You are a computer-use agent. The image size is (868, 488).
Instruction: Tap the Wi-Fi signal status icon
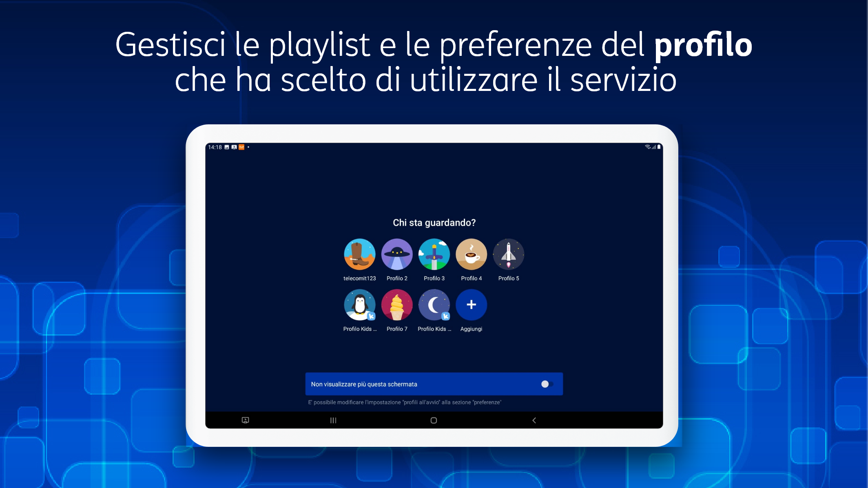647,147
